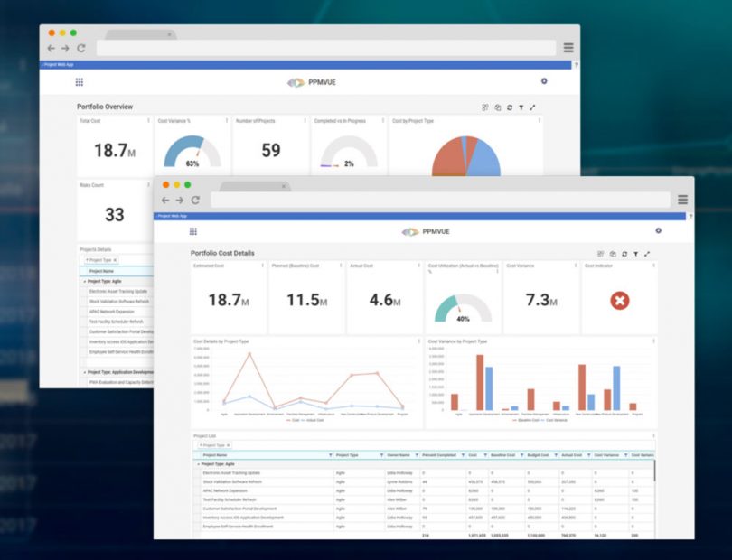Select the Project Web App tab
Viewport: 732px width, 560px height.
pyautogui.click(x=172, y=217)
